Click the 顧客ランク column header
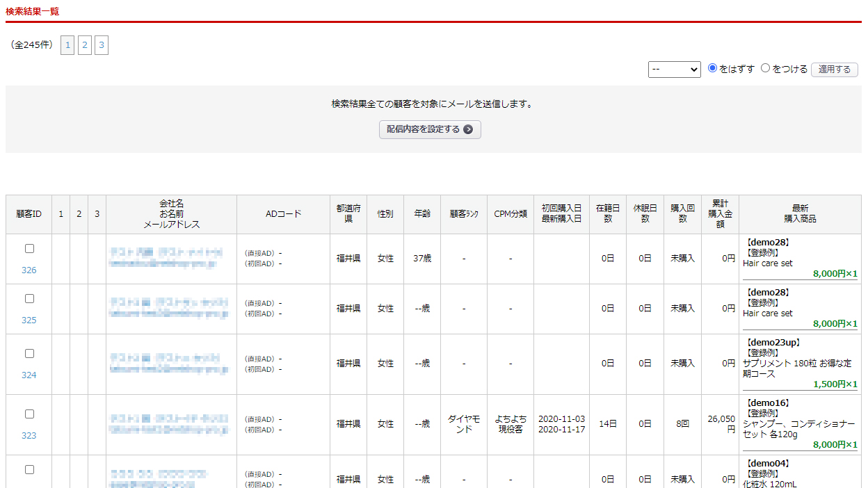868x488 pixels. click(464, 214)
